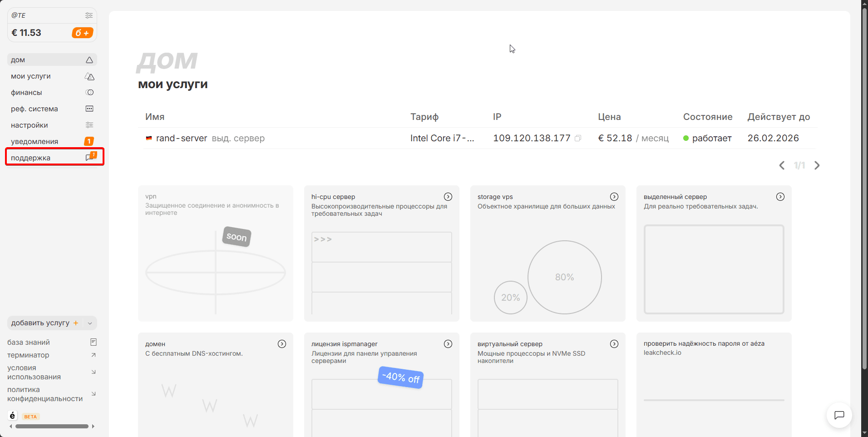Copy the IP address 109.120.138.177 icon
The image size is (868, 437).
click(578, 138)
